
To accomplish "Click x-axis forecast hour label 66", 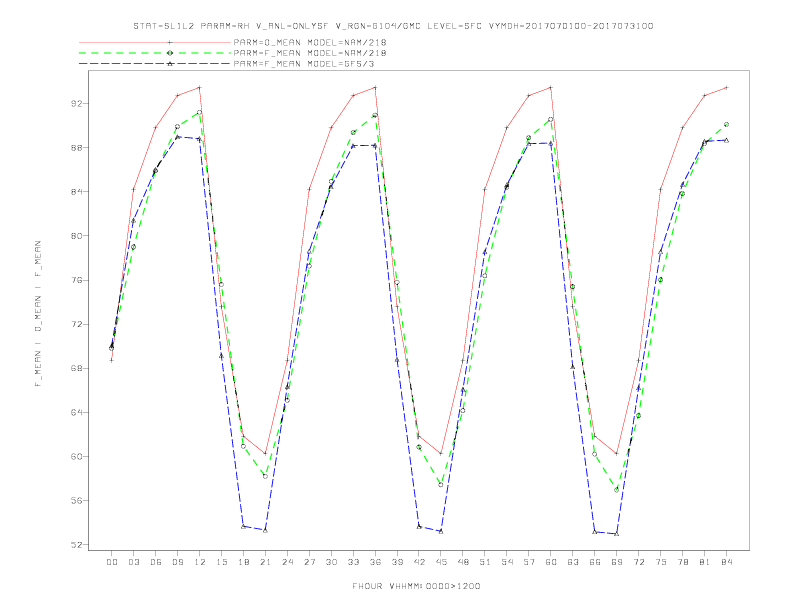I will 595,562.
